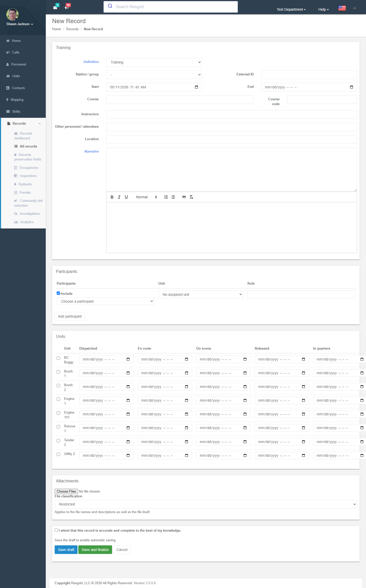366x588 pixels.
Task: Open Community risk reduction item
Action: tap(28, 203)
